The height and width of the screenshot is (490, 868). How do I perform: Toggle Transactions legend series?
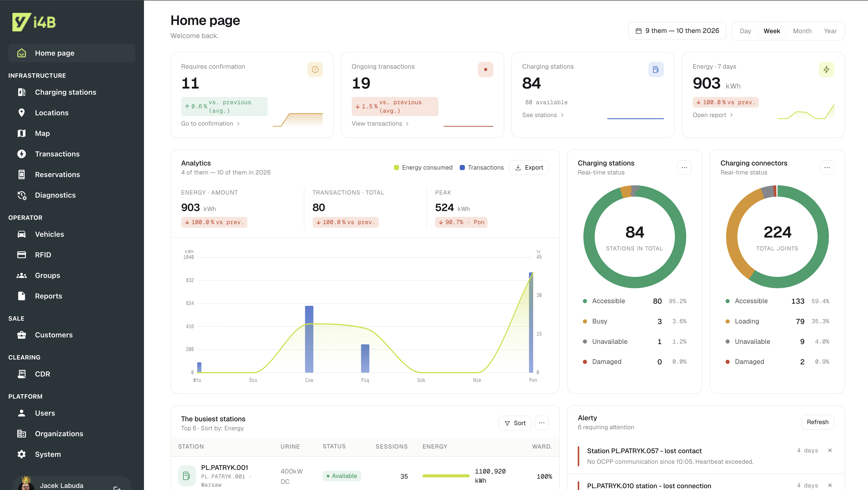point(482,168)
